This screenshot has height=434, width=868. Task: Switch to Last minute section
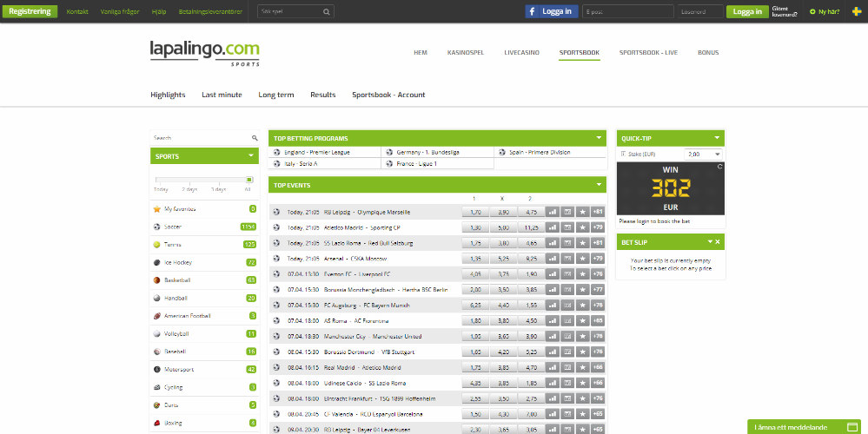point(222,95)
